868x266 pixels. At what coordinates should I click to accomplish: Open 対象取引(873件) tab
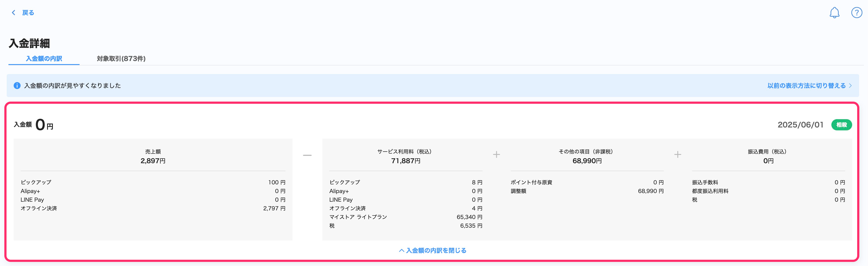pos(121,58)
